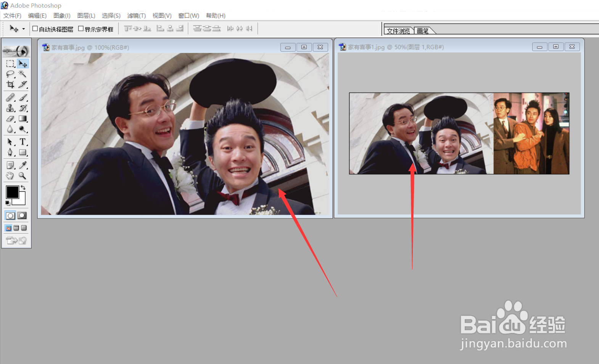599x364 pixels.
Task: Select the Notes tool
Action: [10, 165]
